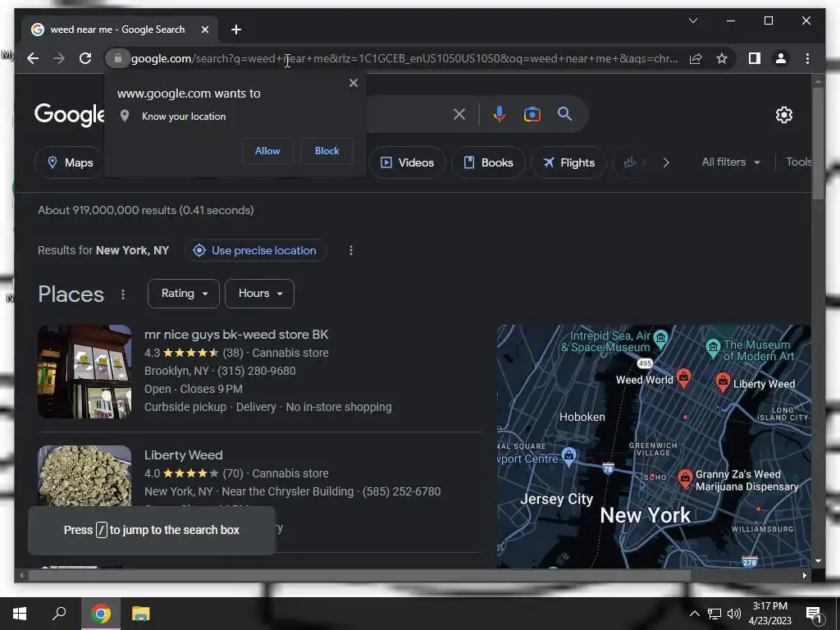
Task: Expand the All filters dropdown
Action: pos(731,162)
